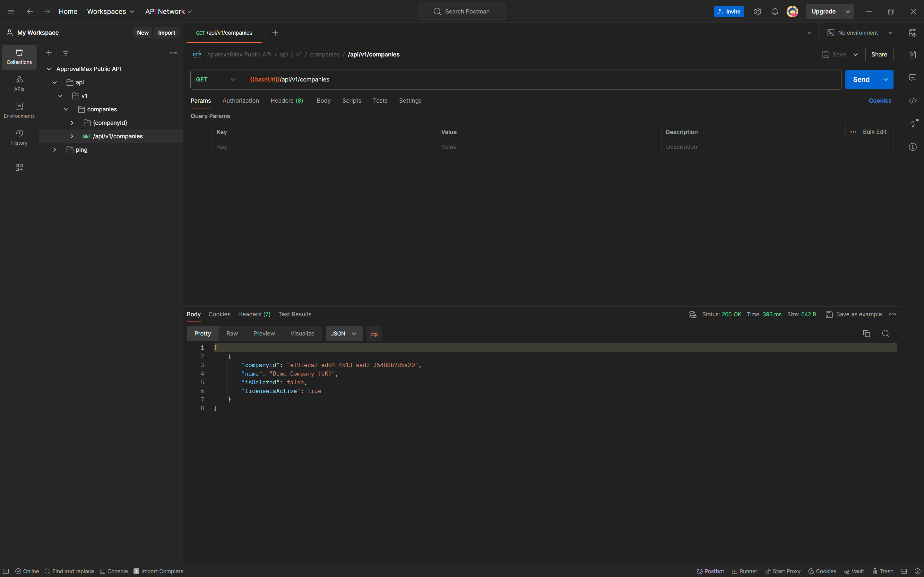Open the History sidebar panel

pos(19,137)
